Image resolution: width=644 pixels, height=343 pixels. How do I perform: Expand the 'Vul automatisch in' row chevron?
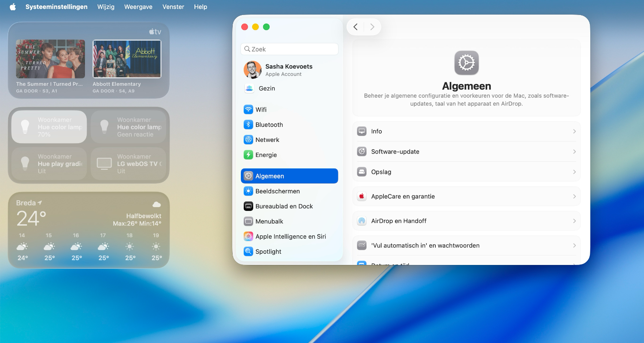tap(574, 245)
